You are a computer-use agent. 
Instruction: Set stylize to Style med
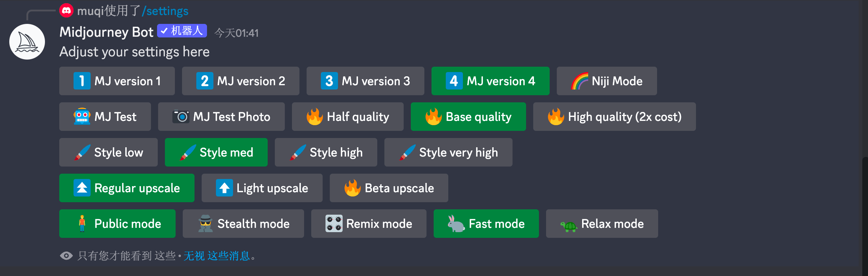[x=216, y=152]
